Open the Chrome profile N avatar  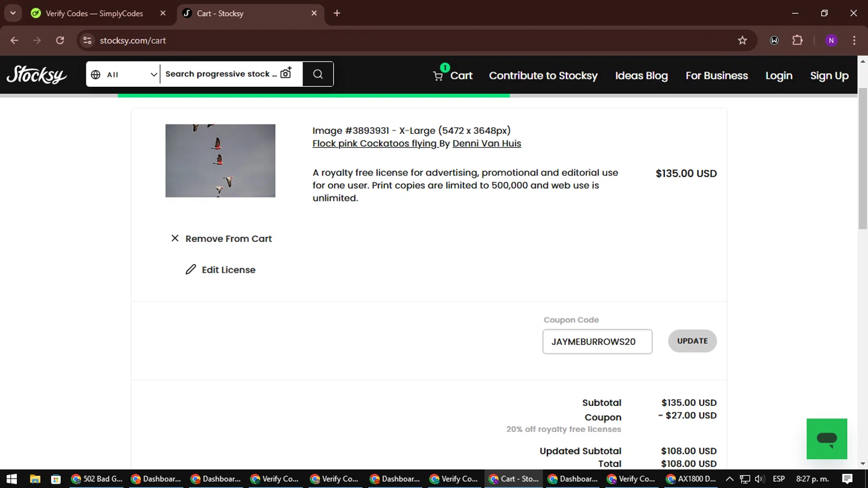[831, 41]
